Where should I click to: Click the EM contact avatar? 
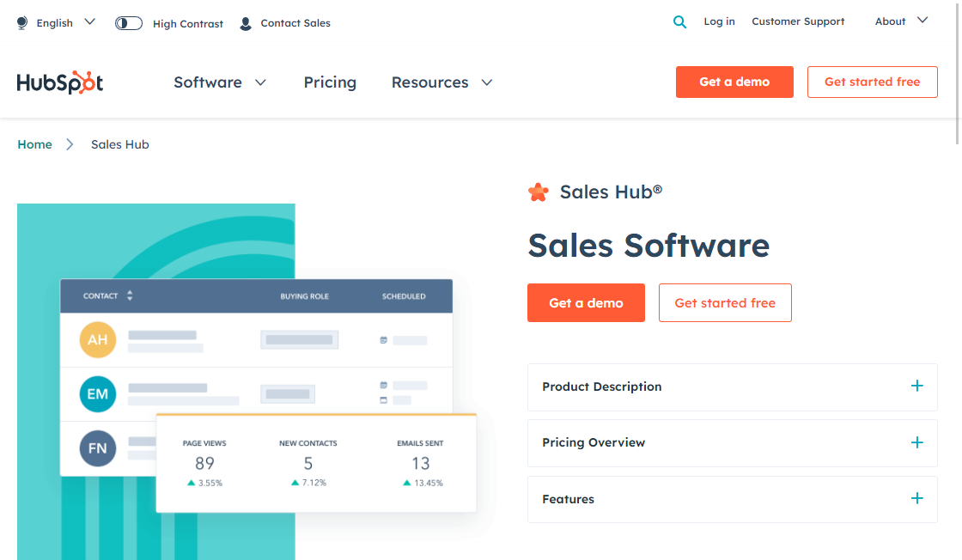(97, 393)
